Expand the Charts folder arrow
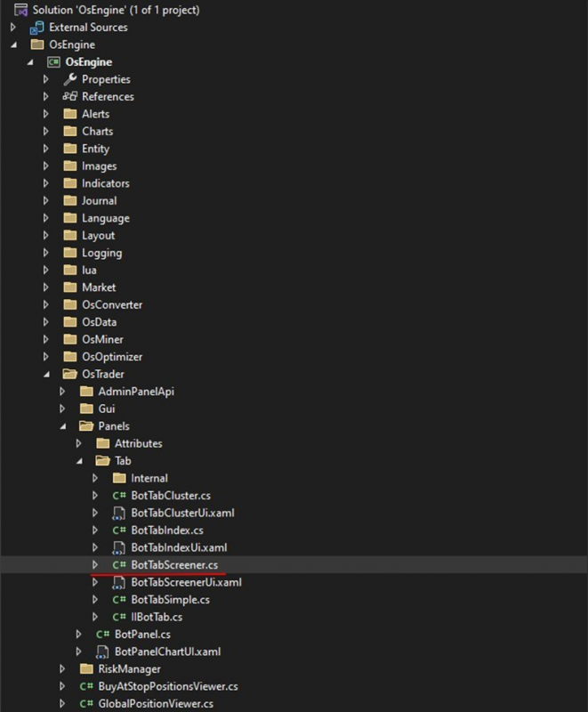The image size is (588, 712). (x=46, y=131)
